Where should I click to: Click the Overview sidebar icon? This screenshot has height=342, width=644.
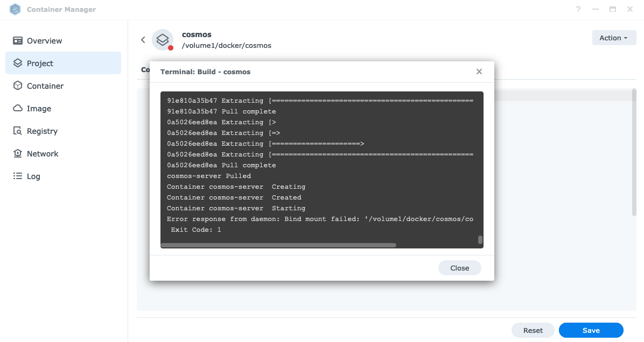click(x=18, y=41)
